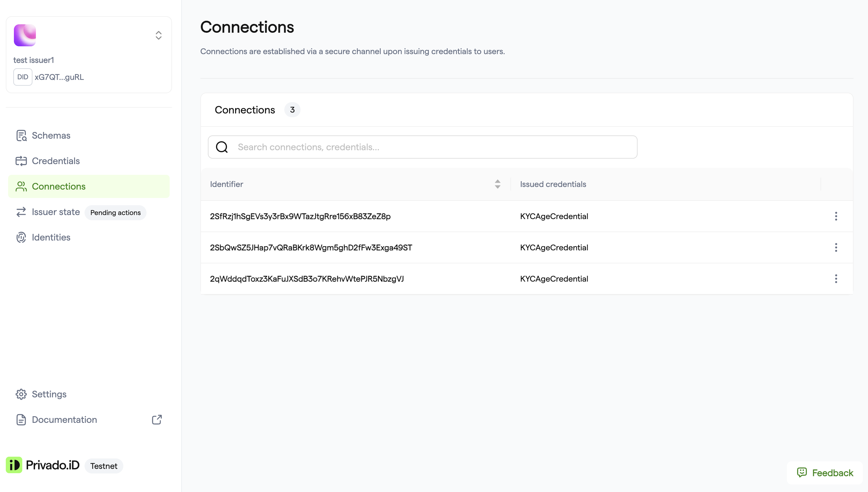
Task: Go to the Connections menu item
Action: [x=89, y=186]
